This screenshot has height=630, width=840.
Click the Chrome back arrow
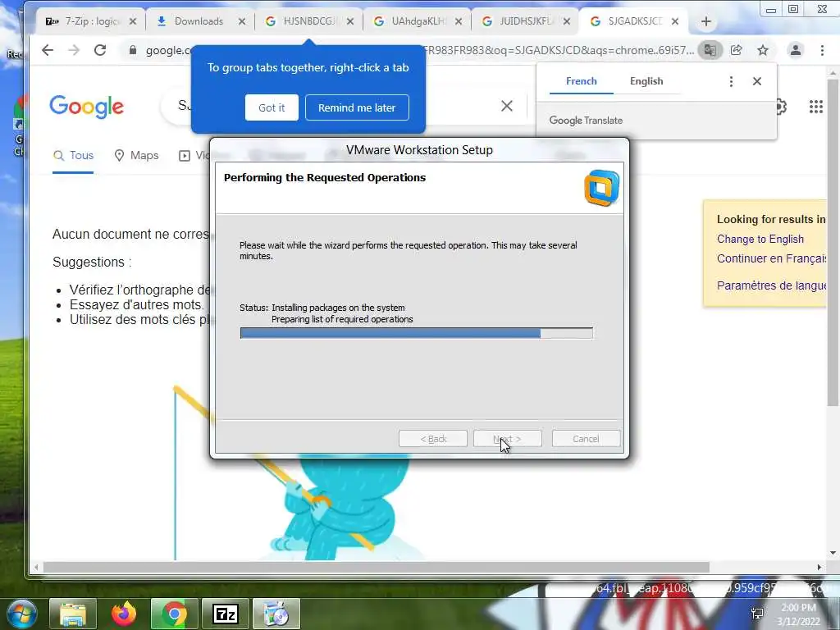[x=48, y=50]
